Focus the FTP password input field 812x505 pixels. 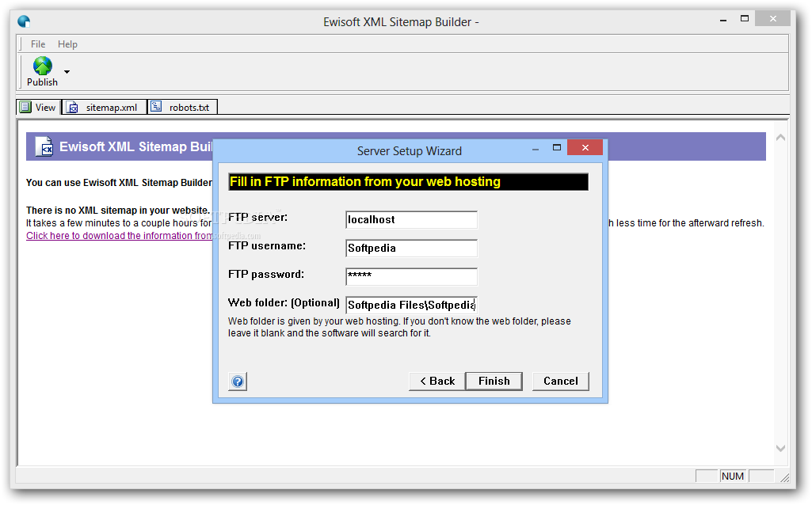click(x=411, y=276)
